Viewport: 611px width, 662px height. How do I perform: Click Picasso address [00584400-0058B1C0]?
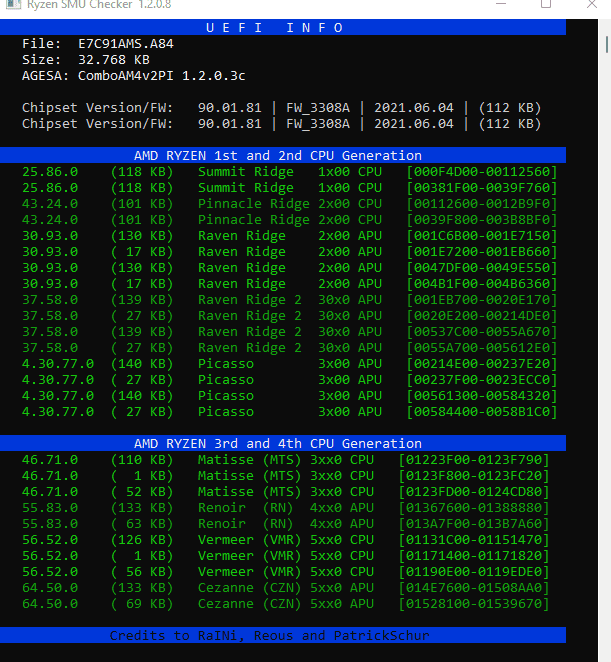click(x=482, y=412)
